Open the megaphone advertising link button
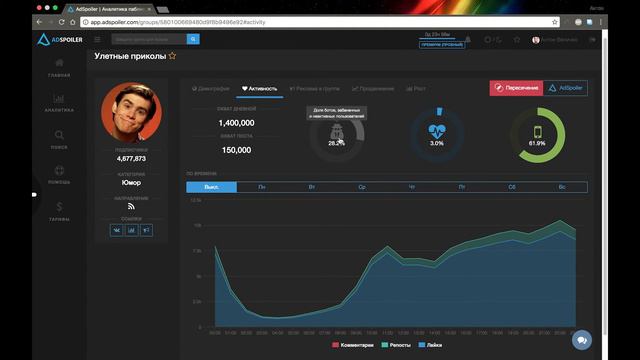The image size is (640, 360). pyautogui.click(x=147, y=230)
